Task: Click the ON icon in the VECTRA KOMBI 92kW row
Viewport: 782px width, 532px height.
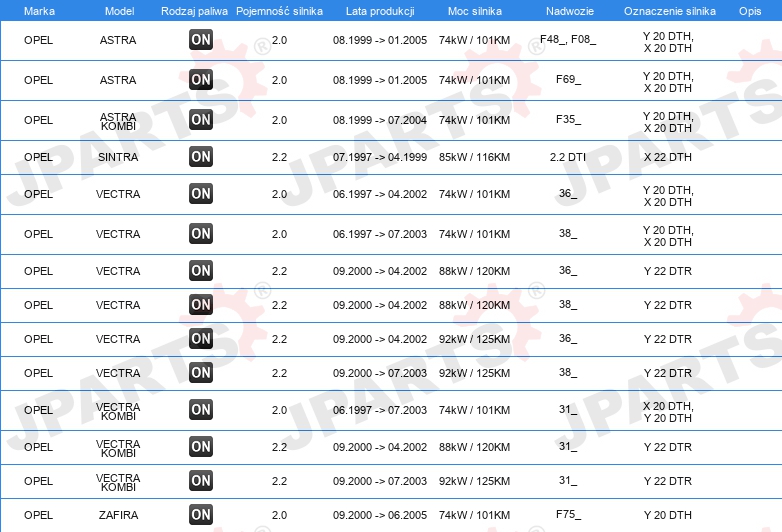Action: (201, 481)
